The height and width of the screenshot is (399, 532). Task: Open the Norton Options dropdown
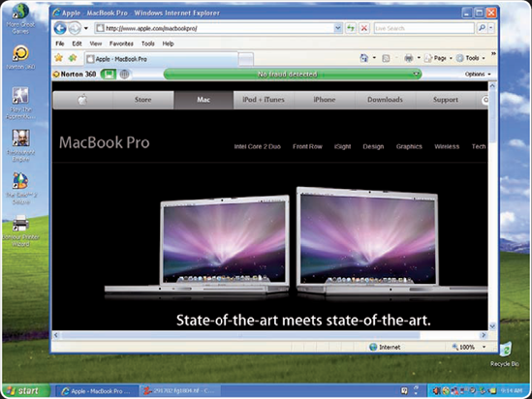pos(478,74)
